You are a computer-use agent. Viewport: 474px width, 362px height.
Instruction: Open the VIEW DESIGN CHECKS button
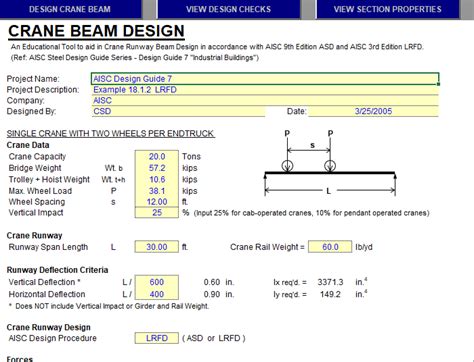pyautogui.click(x=229, y=9)
